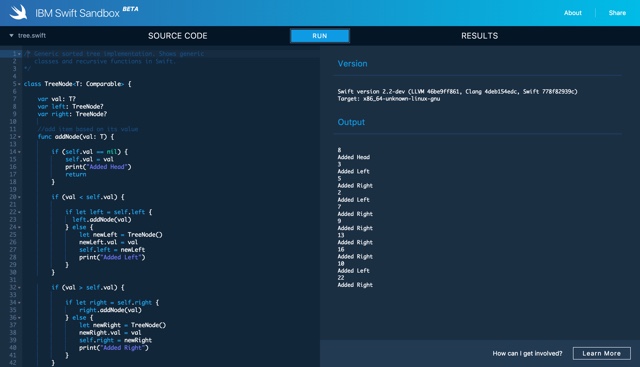
Task: Select the SOURCE CODE heading
Action: [x=178, y=36]
